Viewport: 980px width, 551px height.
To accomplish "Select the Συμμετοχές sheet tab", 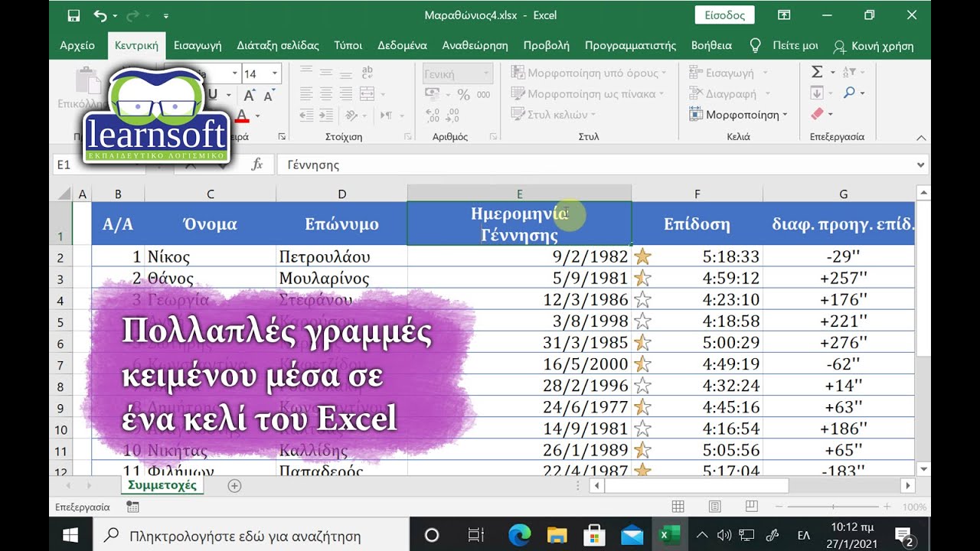I will click(x=162, y=485).
